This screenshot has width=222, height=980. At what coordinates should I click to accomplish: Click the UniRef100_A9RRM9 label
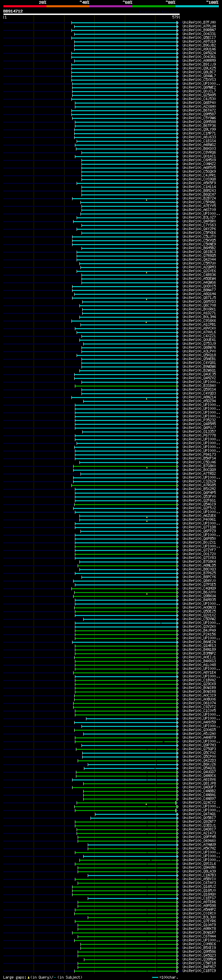(199, 60)
